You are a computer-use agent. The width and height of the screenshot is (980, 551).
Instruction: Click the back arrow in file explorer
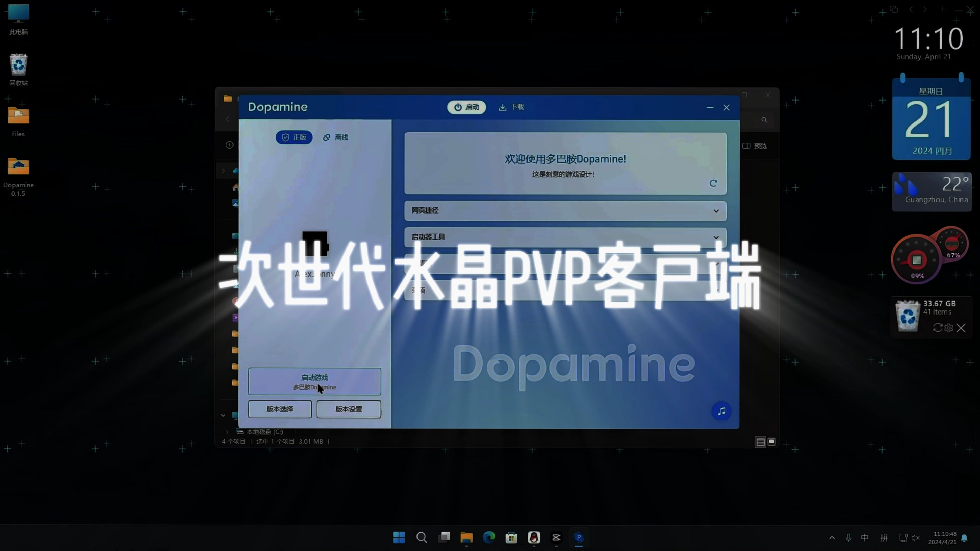tap(229, 119)
